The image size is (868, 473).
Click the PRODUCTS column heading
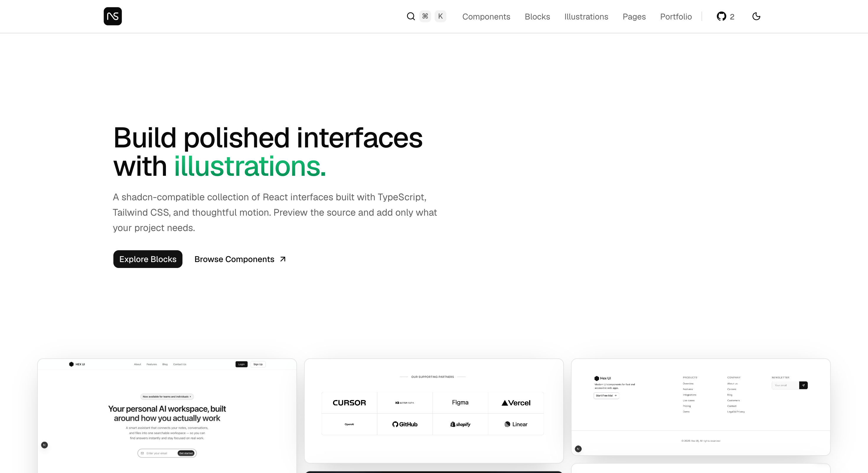point(690,378)
